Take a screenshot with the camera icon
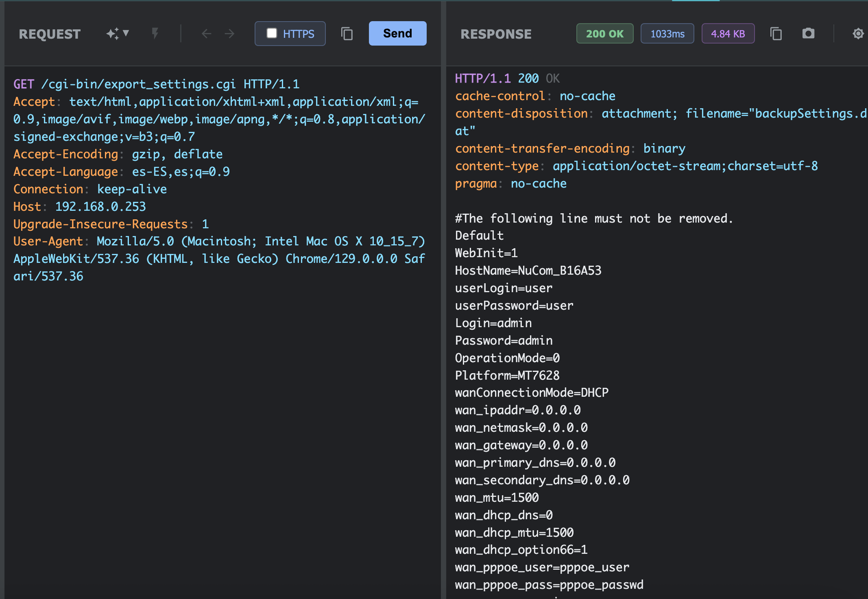868x599 pixels. click(x=808, y=33)
